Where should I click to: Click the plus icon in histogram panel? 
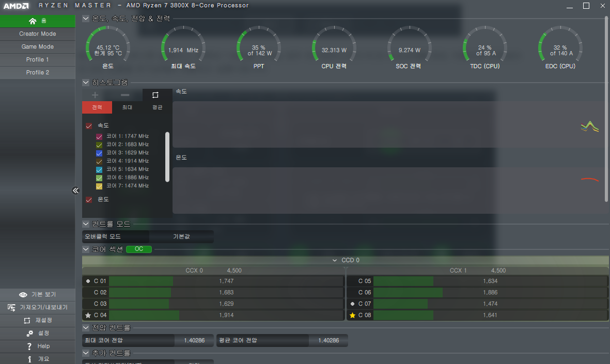[95, 95]
